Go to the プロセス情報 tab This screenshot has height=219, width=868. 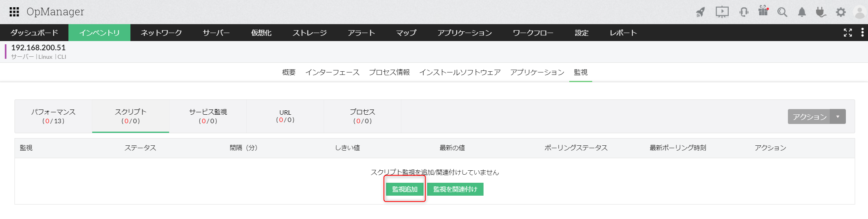[389, 72]
